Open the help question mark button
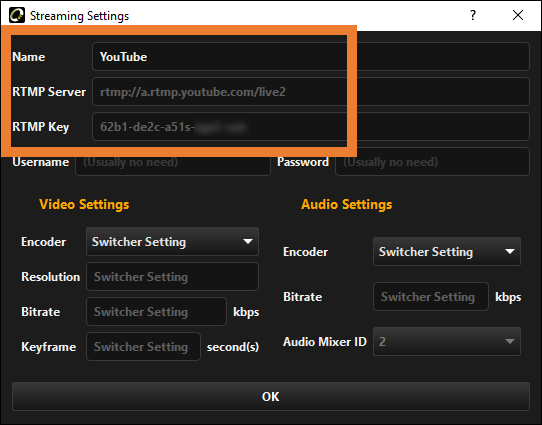The height and width of the screenshot is (425, 542). click(x=473, y=15)
